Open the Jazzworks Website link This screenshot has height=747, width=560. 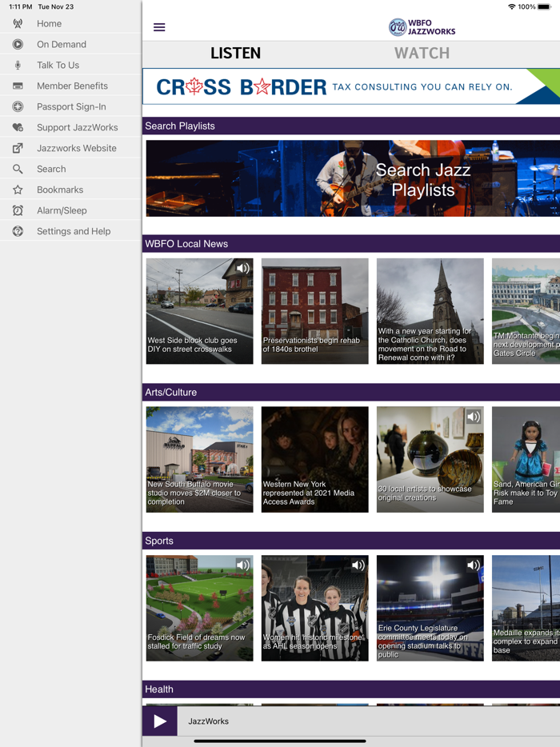click(76, 149)
